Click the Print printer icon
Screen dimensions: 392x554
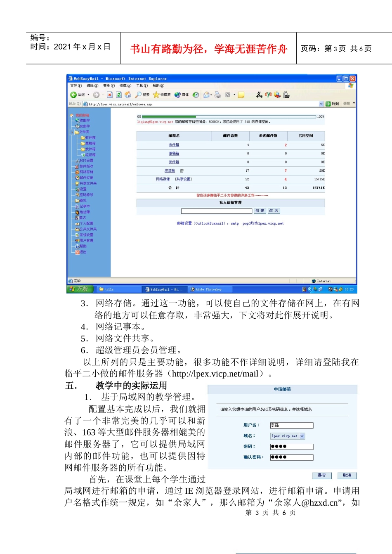[x=217, y=95]
